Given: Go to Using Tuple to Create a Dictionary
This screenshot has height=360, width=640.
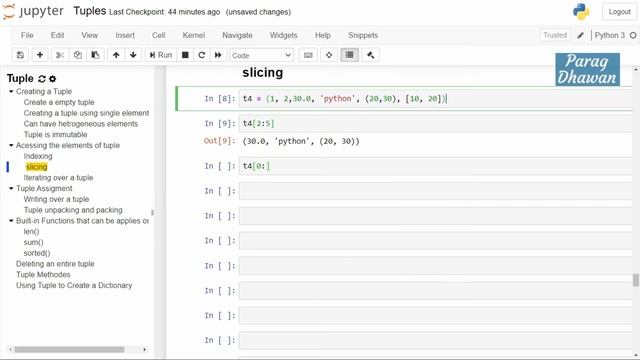Looking at the screenshot, I should tap(74, 285).
